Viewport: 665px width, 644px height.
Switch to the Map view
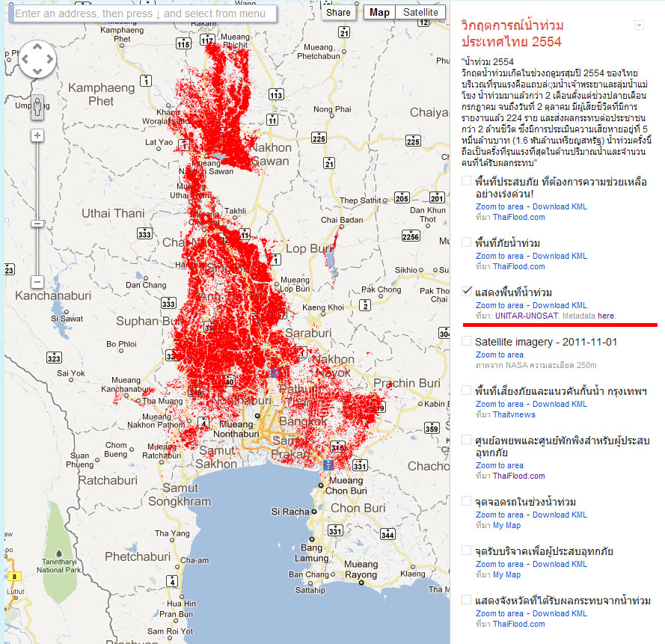(x=379, y=12)
